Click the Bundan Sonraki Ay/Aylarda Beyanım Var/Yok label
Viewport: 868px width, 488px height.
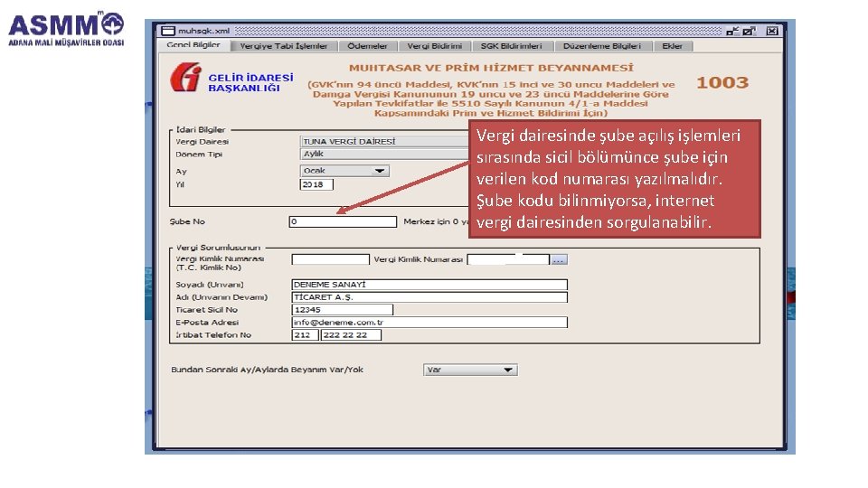[x=267, y=370]
